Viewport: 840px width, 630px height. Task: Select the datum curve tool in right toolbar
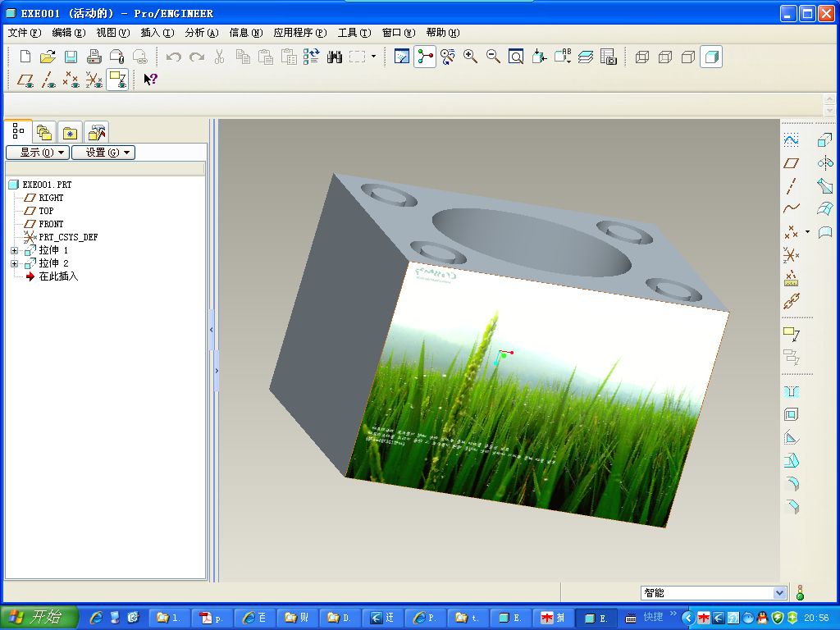(x=791, y=208)
